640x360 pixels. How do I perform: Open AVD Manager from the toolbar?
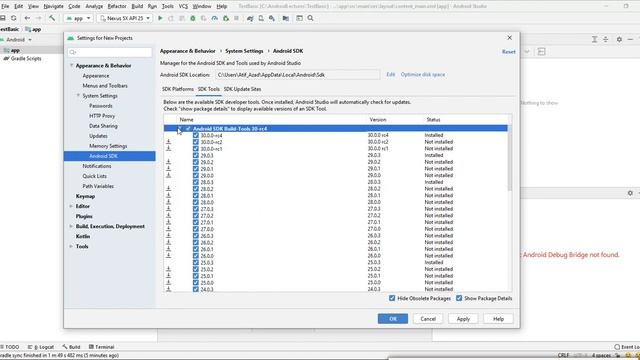tap(261, 18)
